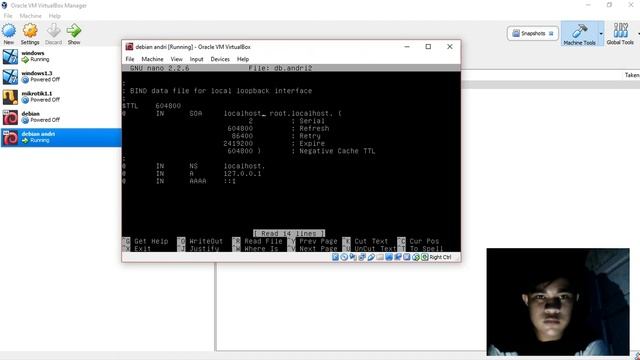Click the New virtual machine icon
The width and height of the screenshot is (640, 360).
click(x=9, y=31)
